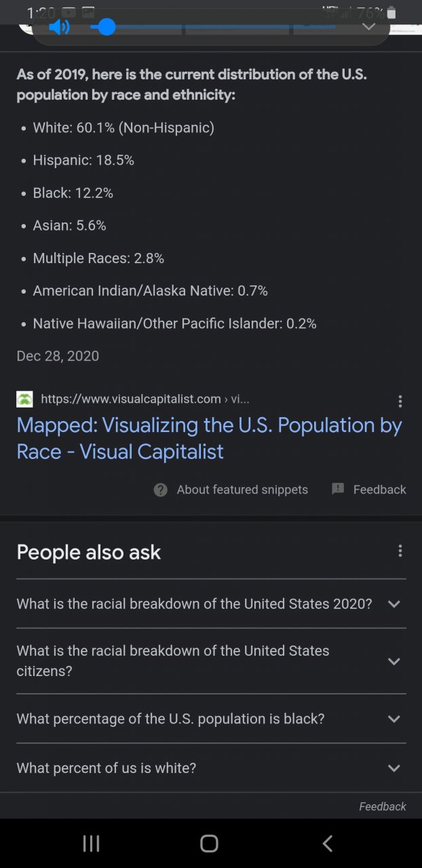The height and width of the screenshot is (868, 422).
Task: Click the Visual Capitalist site favicon
Action: (24, 399)
